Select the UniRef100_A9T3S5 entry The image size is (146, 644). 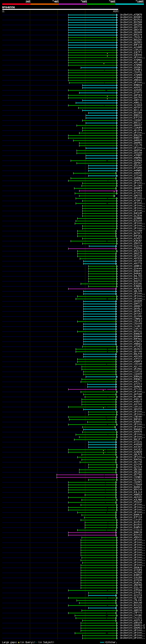point(131,261)
